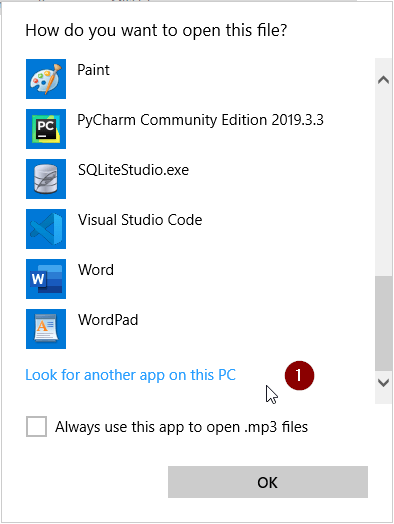Click the 'Paint' app name text
Screen dimensions: 394x524
point(93,70)
